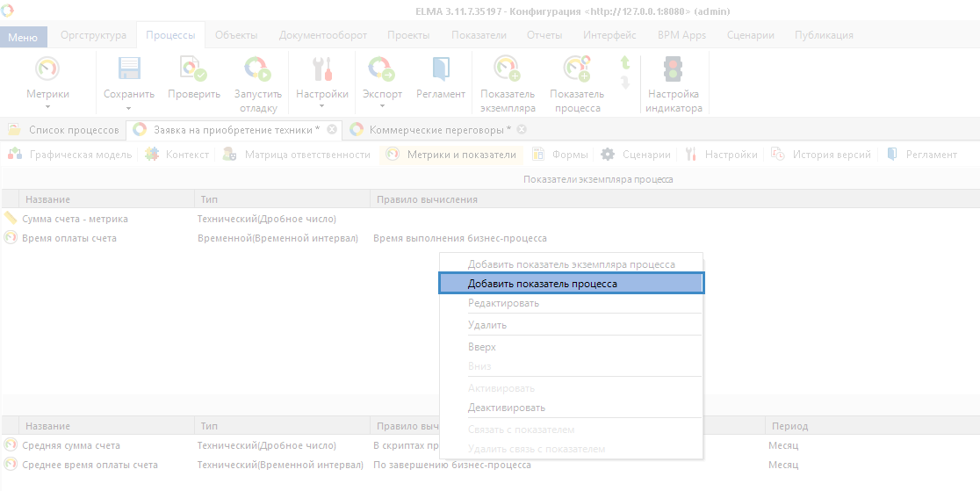Close the Заявка на приобретение техники tab

click(x=332, y=129)
